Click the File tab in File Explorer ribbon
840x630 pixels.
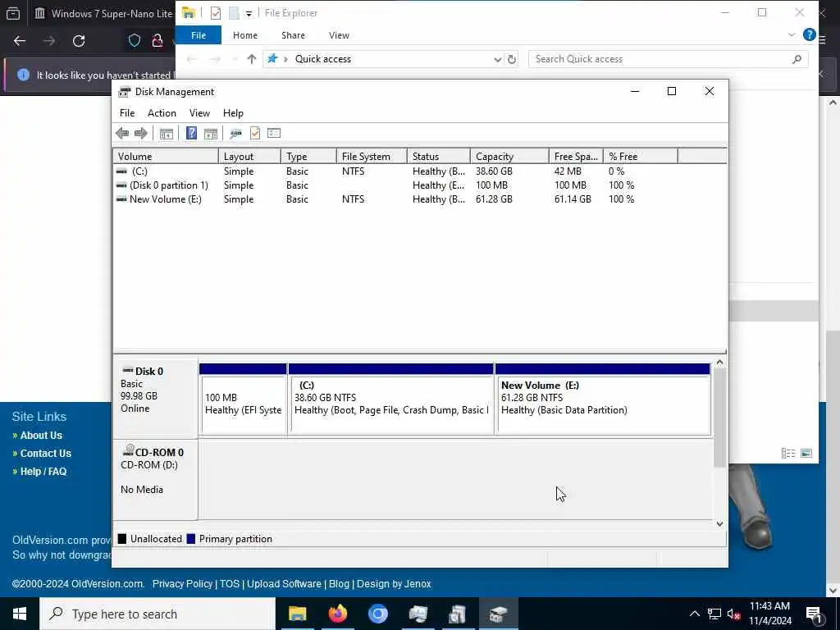pyautogui.click(x=199, y=35)
